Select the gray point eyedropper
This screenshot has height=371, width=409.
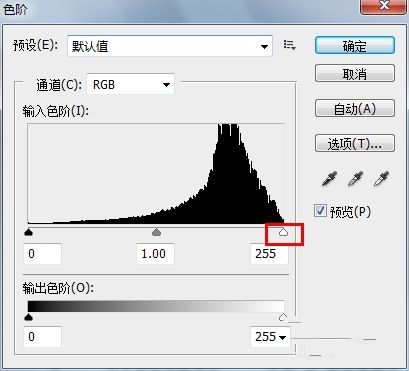coord(355,178)
